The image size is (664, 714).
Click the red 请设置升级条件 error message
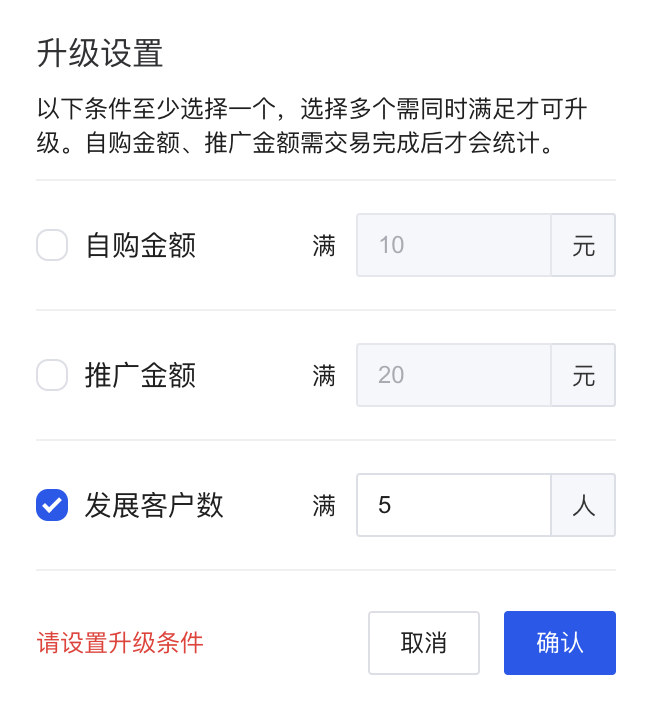click(x=120, y=643)
